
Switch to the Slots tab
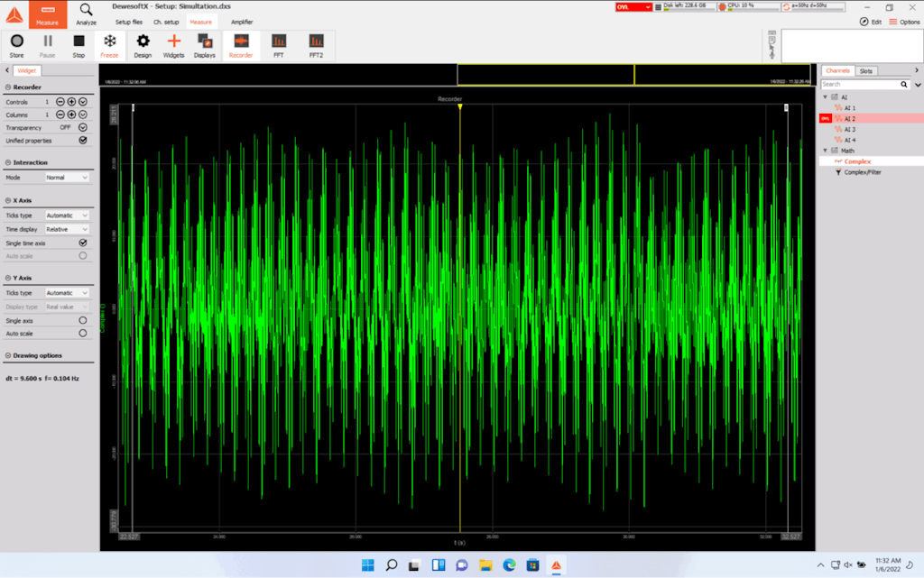click(865, 70)
